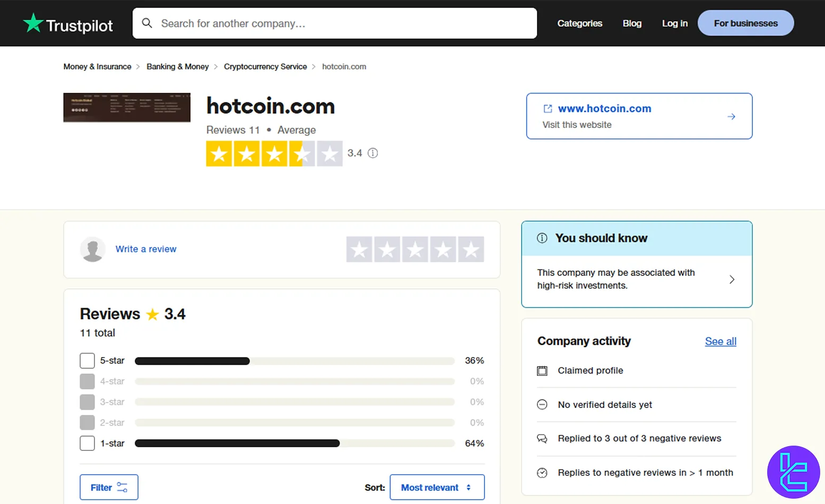Check the 1-star filter checkbox
The width and height of the screenshot is (825, 504).
[87, 443]
